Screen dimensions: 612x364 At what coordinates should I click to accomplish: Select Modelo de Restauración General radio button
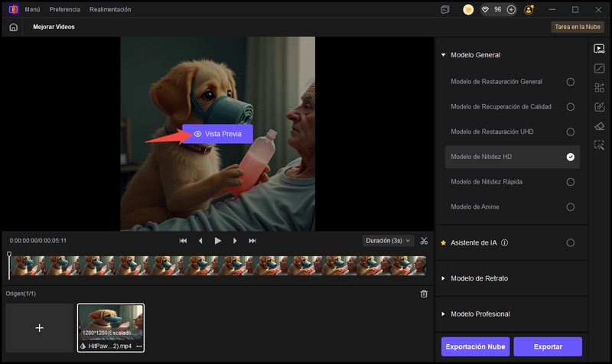click(x=570, y=82)
